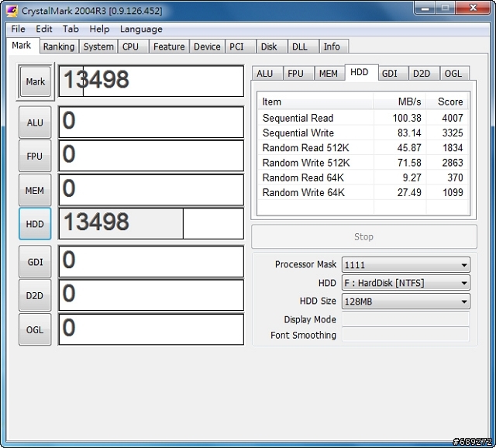Click the disabled Display Mode field
Image resolution: width=496 pixels, height=448 pixels.
coord(406,319)
